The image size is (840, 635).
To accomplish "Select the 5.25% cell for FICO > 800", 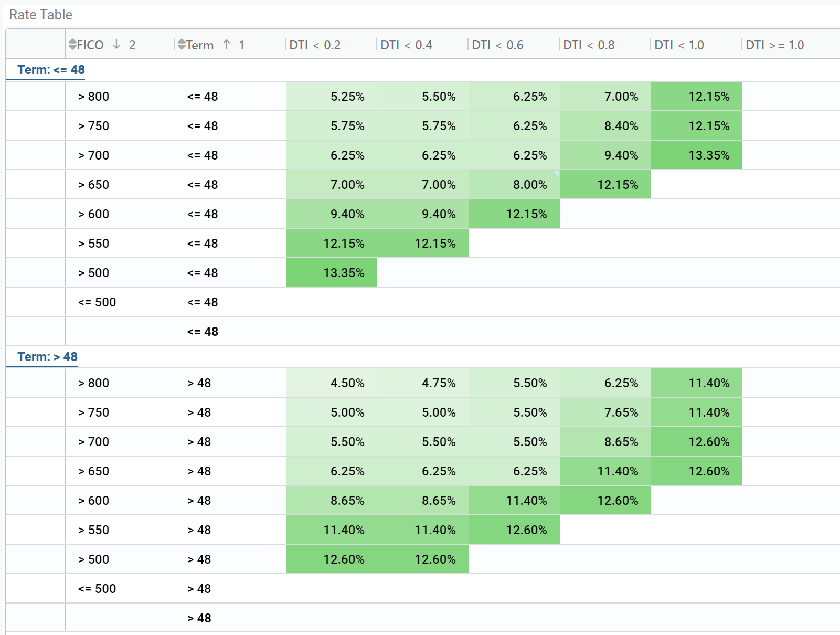I will click(332, 96).
